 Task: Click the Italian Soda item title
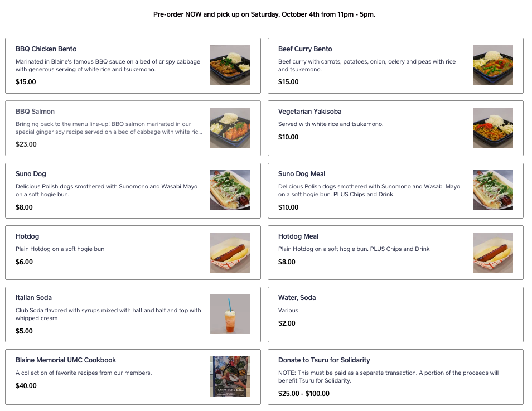(x=33, y=298)
